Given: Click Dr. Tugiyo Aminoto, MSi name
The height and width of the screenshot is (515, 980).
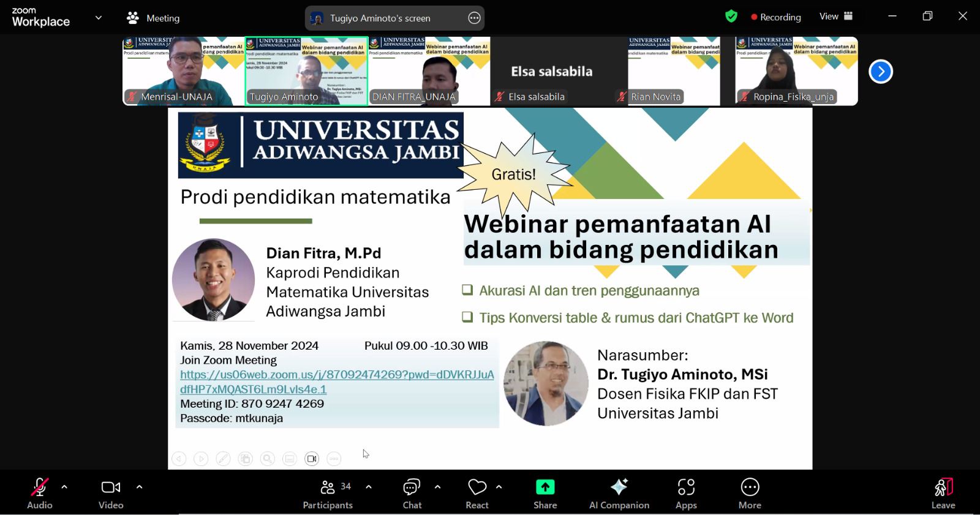Looking at the screenshot, I should (682, 374).
